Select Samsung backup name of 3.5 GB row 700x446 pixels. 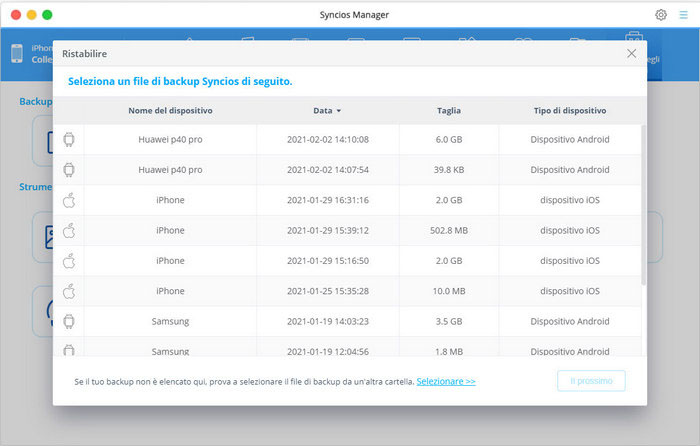point(170,321)
